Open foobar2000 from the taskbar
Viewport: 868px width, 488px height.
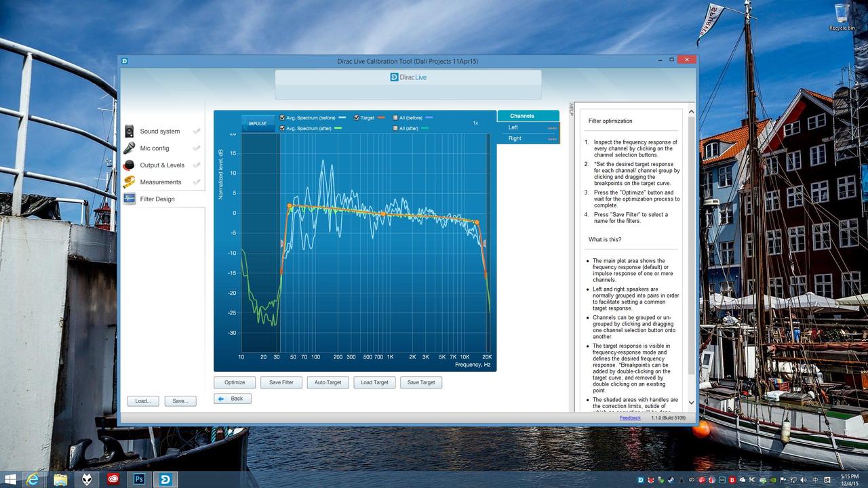tap(87, 480)
